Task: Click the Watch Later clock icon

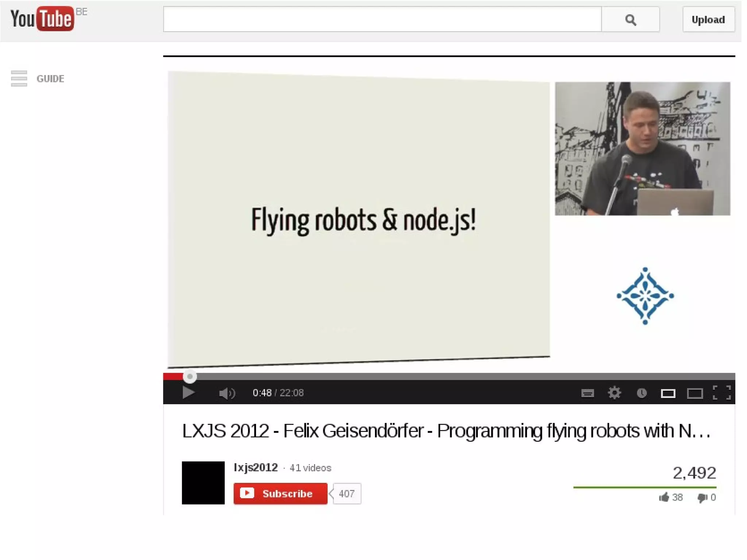Action: tap(642, 393)
